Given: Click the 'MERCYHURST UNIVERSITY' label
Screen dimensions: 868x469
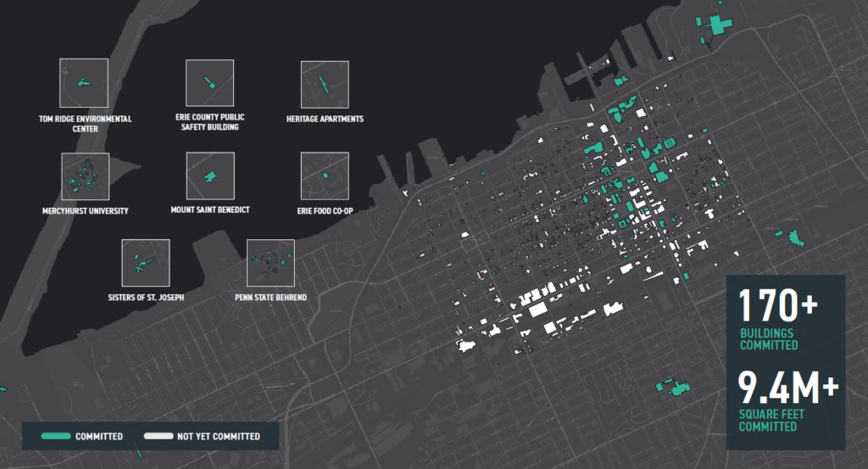Looking at the screenshot, I should 86,211.
